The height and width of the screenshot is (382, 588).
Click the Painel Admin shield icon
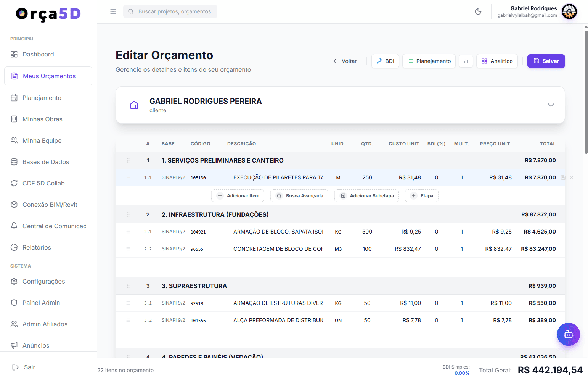pyautogui.click(x=14, y=303)
